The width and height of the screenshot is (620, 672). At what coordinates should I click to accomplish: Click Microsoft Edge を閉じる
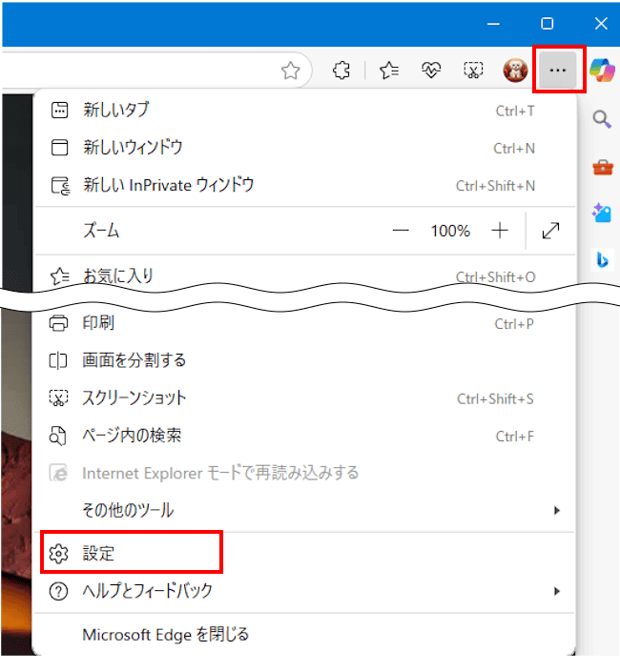tap(304, 635)
